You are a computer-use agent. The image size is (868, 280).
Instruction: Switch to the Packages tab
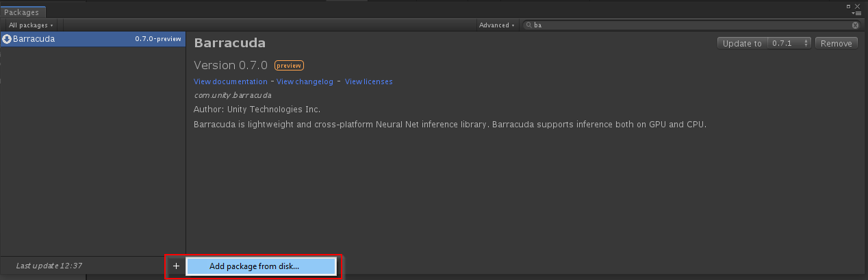point(22,12)
